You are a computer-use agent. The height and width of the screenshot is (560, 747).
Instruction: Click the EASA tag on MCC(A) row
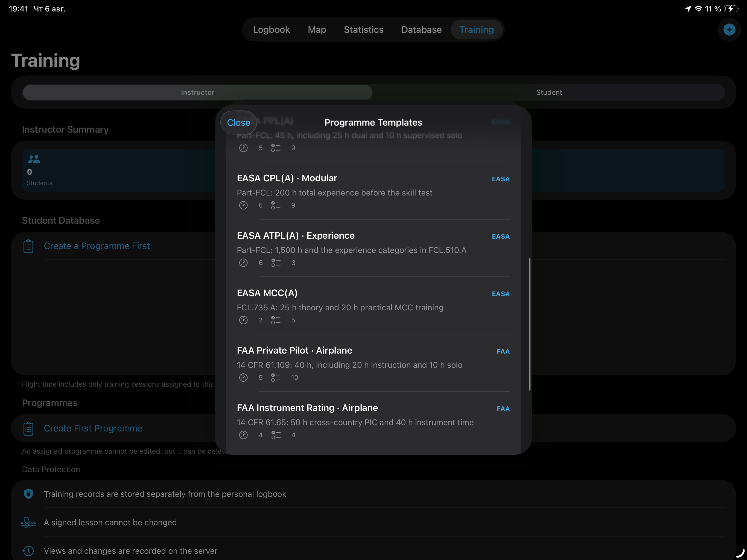click(500, 294)
